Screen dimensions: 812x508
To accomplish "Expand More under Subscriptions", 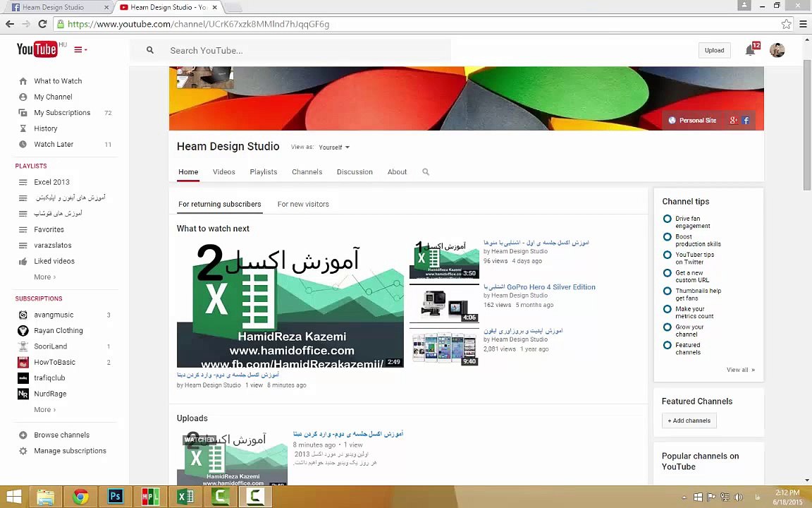I will click(x=45, y=410).
